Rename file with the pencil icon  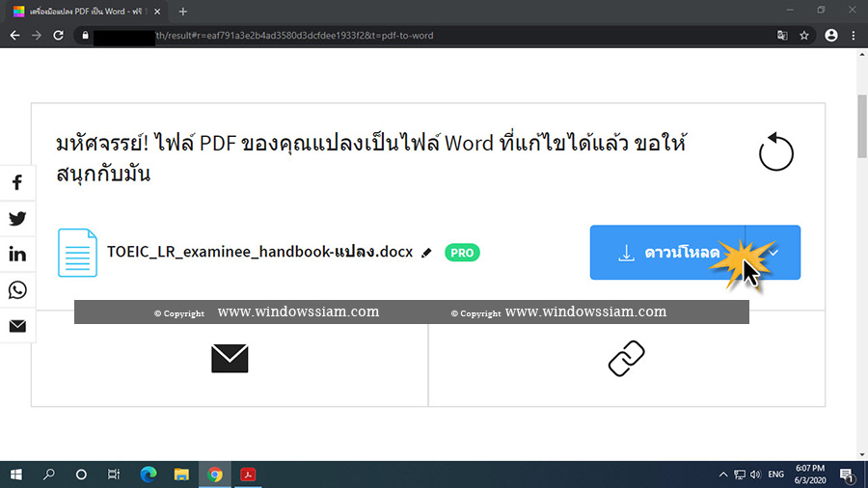[426, 253]
